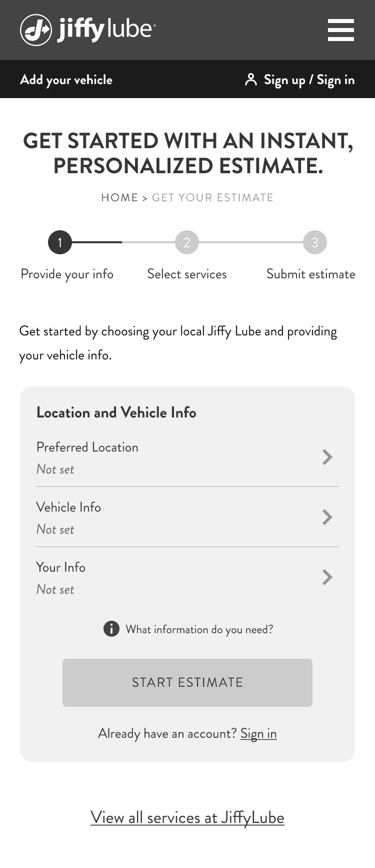The width and height of the screenshot is (375, 868).
Task: Open View all services at JiffyLube
Action: pyautogui.click(x=187, y=817)
